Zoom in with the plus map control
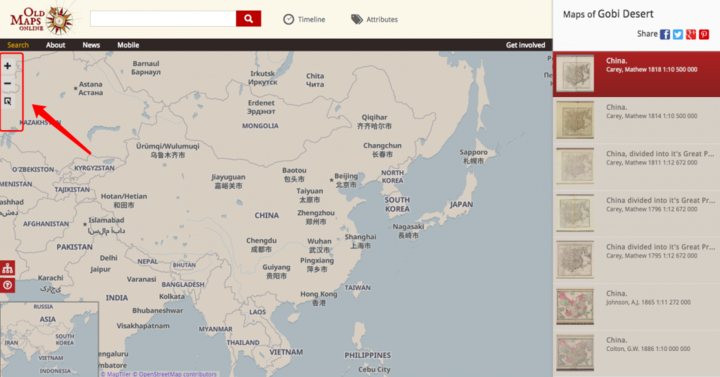 click(x=7, y=66)
